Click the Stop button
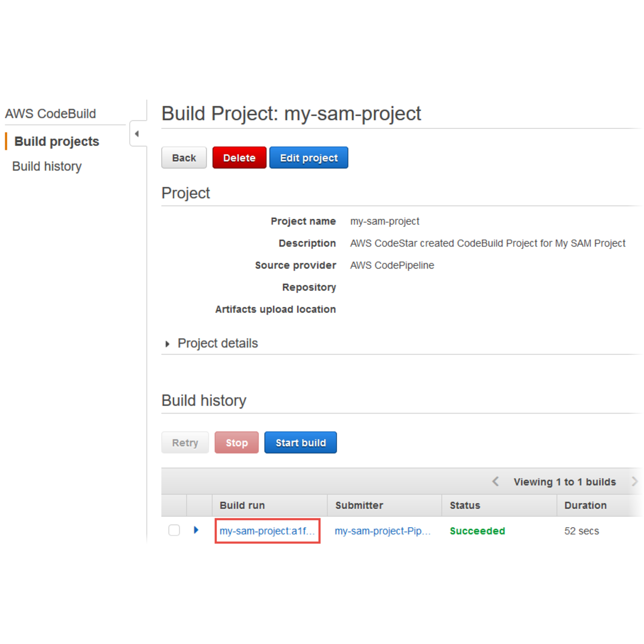This screenshot has width=644, height=644. coord(236,442)
